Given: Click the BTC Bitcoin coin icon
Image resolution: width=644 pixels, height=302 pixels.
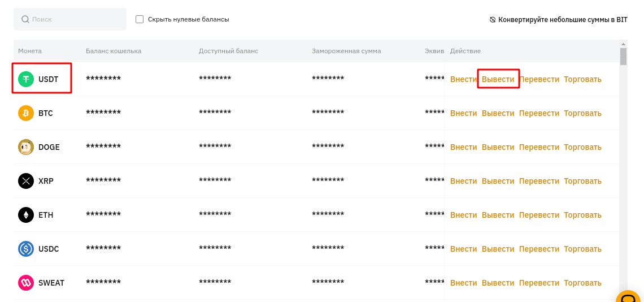Looking at the screenshot, I should [26, 113].
